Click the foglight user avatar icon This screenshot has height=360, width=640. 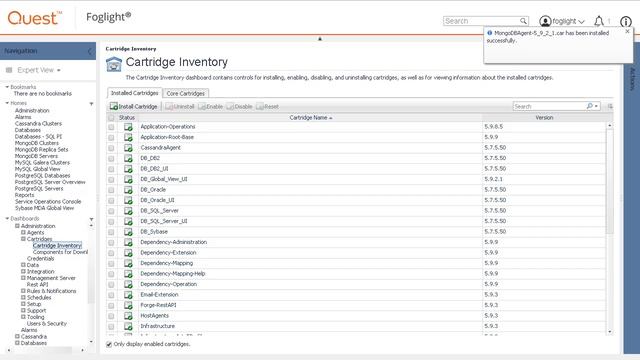[x=545, y=21]
